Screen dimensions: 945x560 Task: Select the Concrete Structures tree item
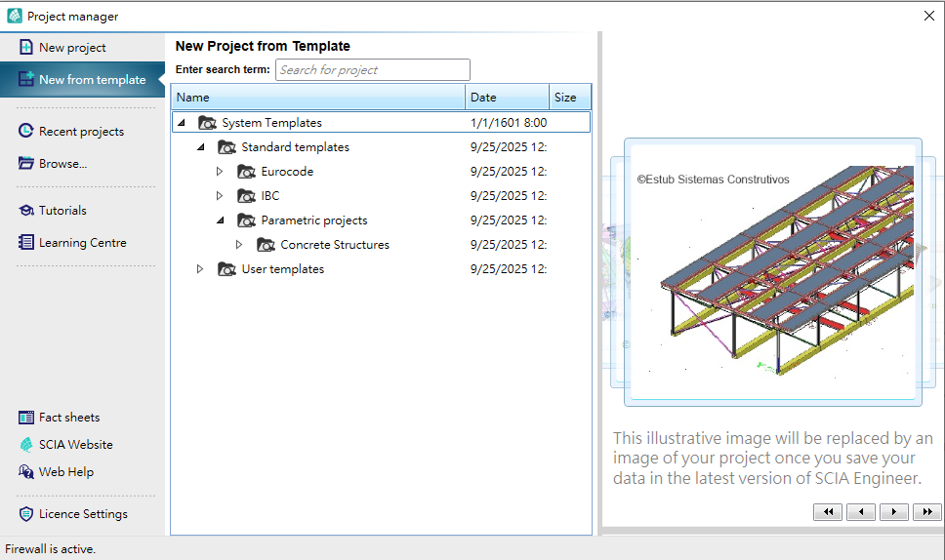334,245
